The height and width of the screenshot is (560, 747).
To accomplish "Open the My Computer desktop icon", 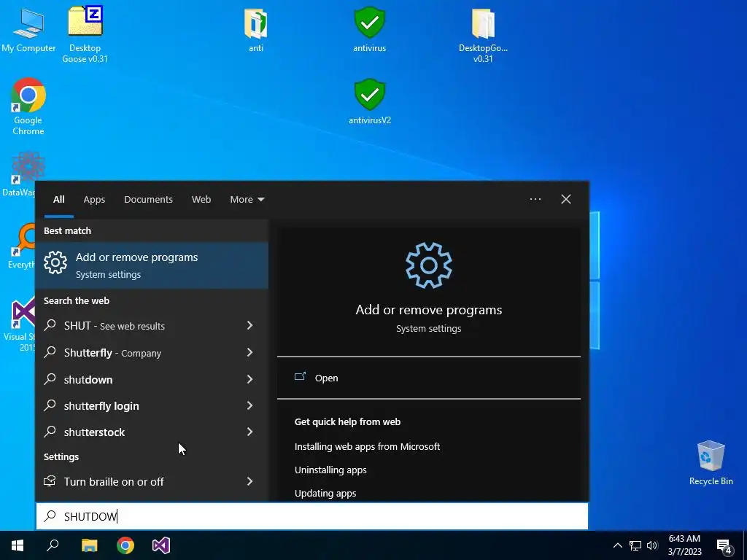I will point(28,29).
